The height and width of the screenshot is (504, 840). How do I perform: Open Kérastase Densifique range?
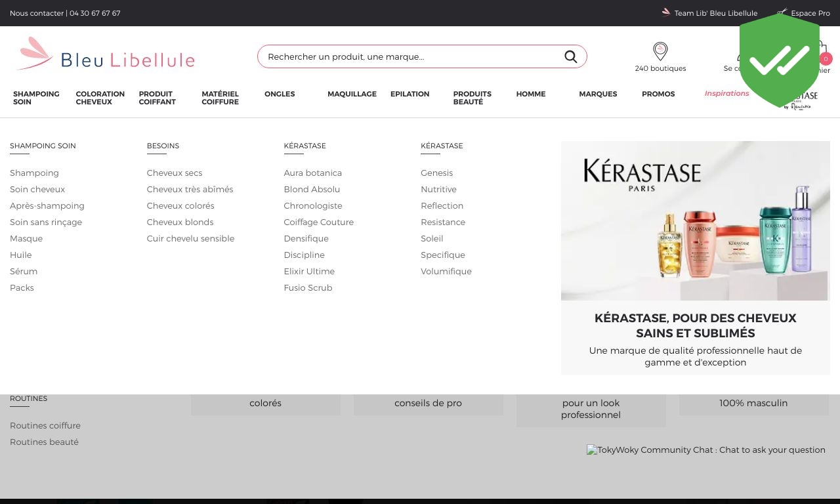[x=306, y=238]
